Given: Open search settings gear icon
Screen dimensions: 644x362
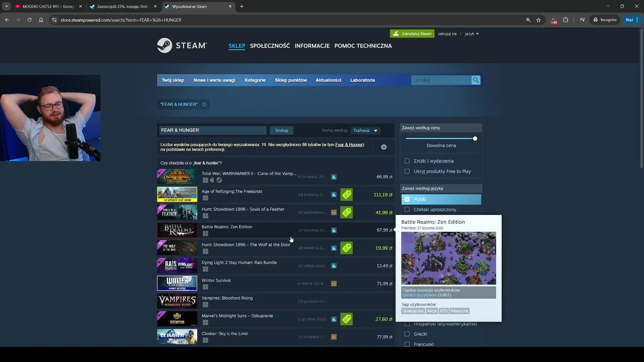Looking at the screenshot, I should coord(384,147).
